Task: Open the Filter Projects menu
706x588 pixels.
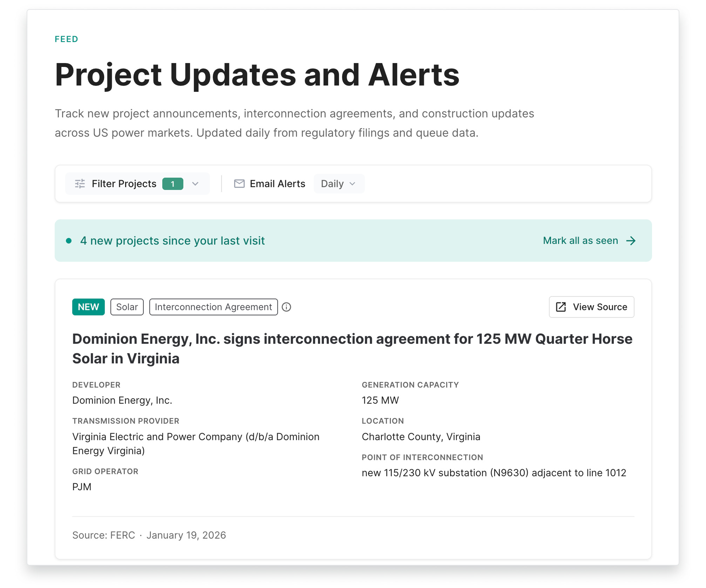Action: [124, 184]
